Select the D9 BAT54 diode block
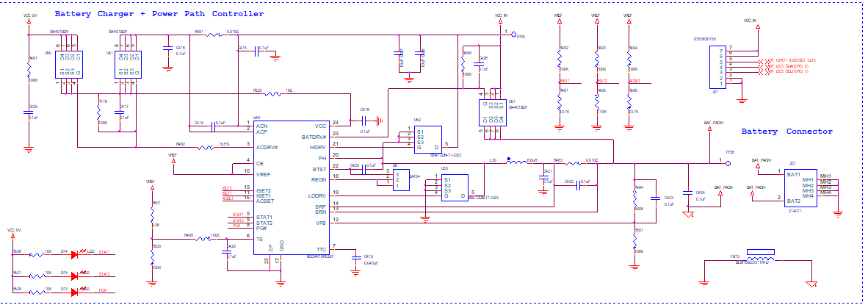 pos(401,180)
